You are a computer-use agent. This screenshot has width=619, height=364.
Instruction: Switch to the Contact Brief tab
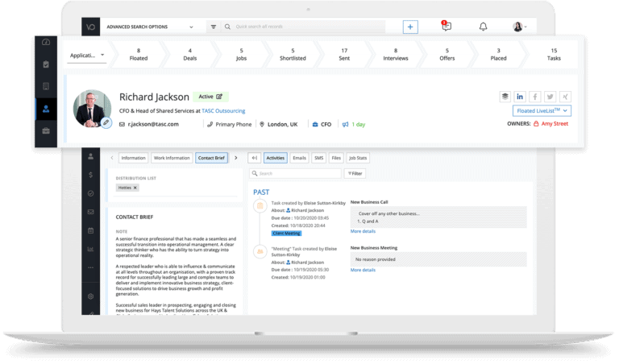point(211,158)
